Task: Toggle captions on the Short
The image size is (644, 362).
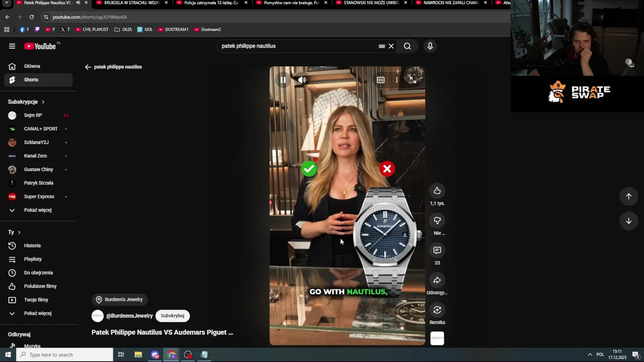Action: pyautogui.click(x=381, y=80)
